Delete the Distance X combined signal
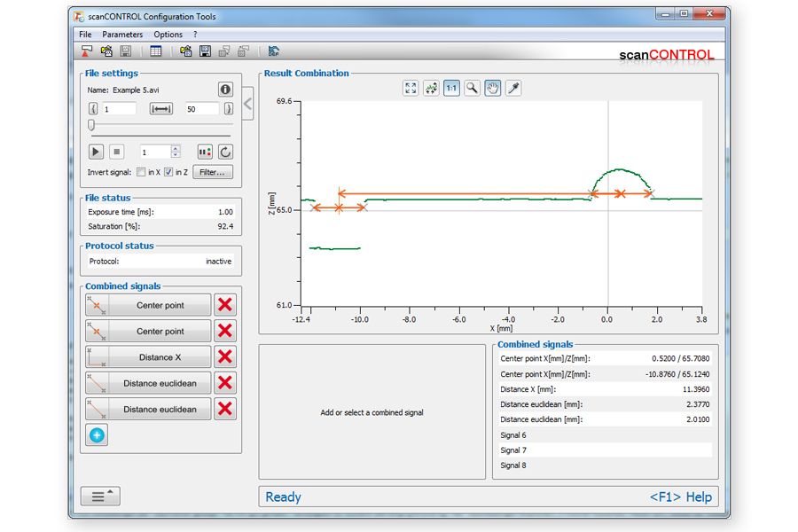798x532 pixels. 225,356
